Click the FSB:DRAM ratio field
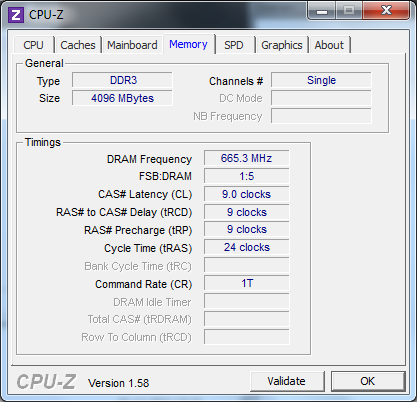417x402 pixels. pyautogui.click(x=247, y=176)
